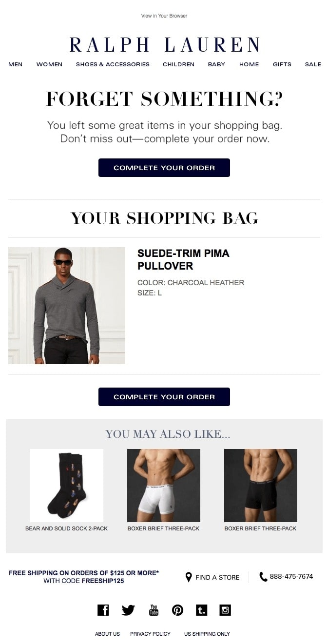Open the Facebook social icon
The height and width of the screenshot is (644, 327).
click(103, 610)
